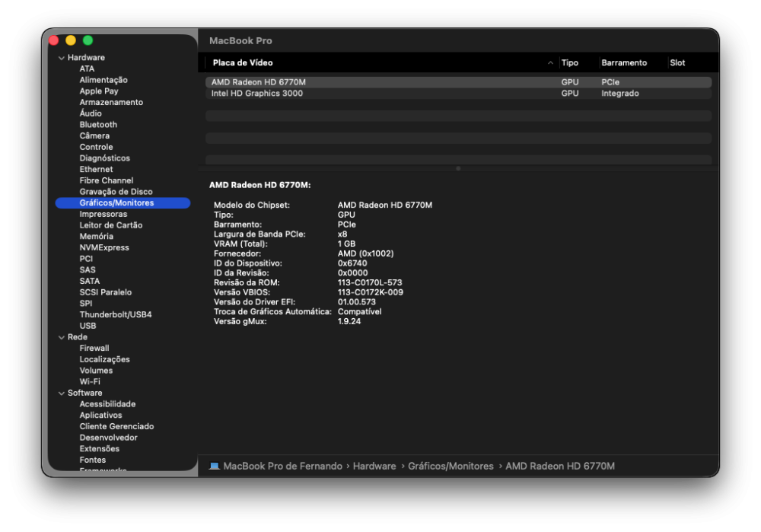Select SAS in the Hardware list
Viewport: 761px width, 532px height.
(88, 270)
